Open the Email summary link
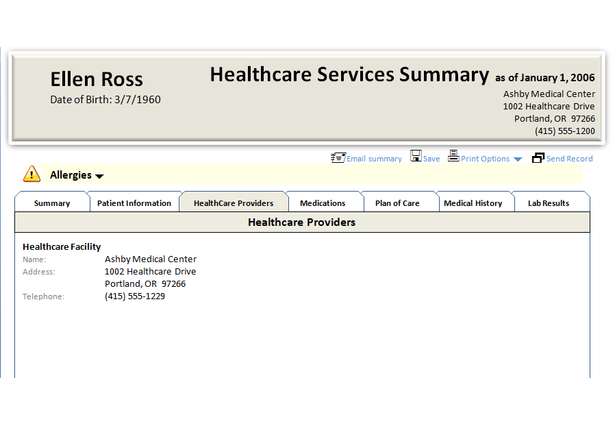 (x=374, y=159)
